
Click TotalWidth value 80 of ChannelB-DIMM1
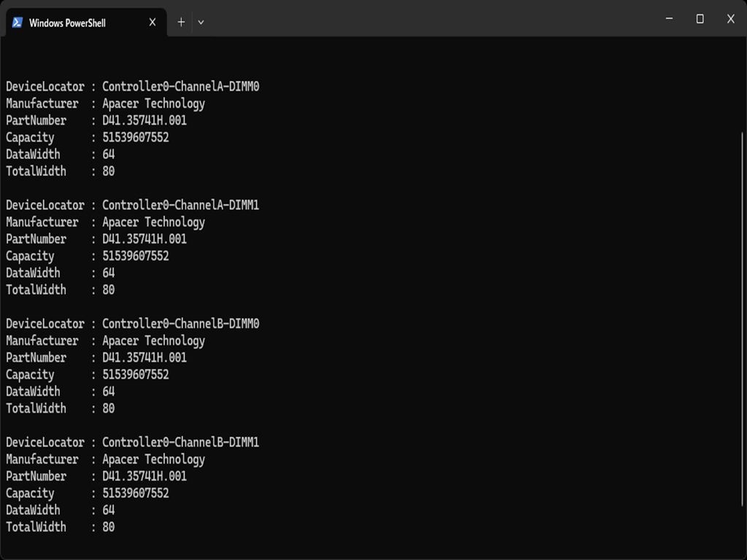tap(109, 527)
